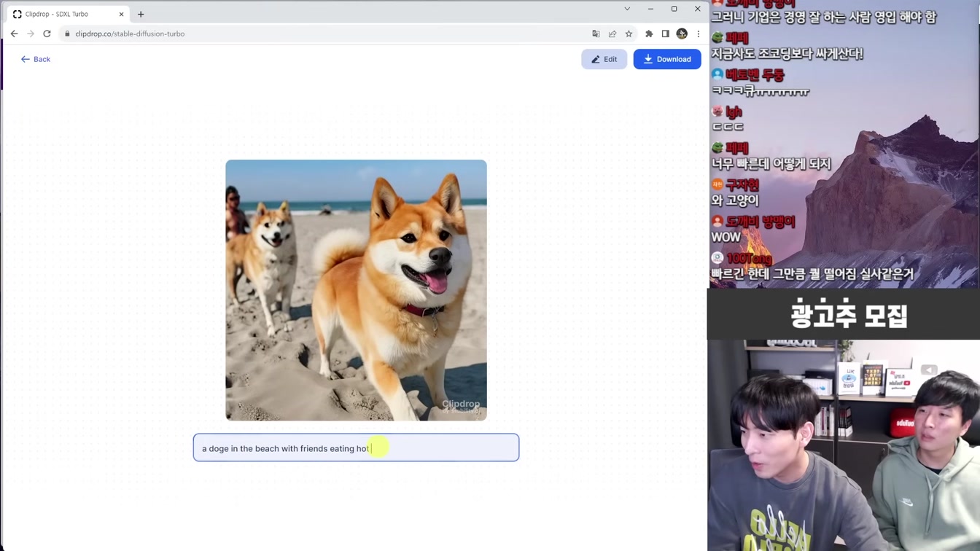
Task: Click chat message 'WOW'
Action: tap(726, 237)
